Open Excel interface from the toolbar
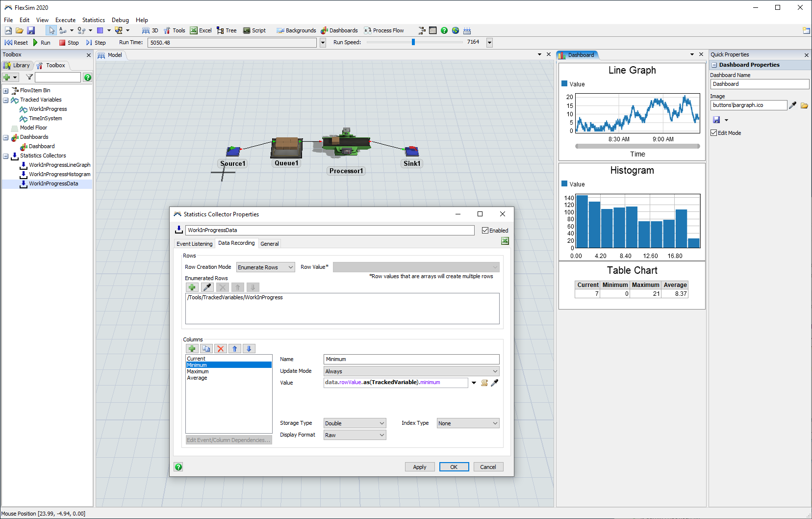 pos(201,30)
